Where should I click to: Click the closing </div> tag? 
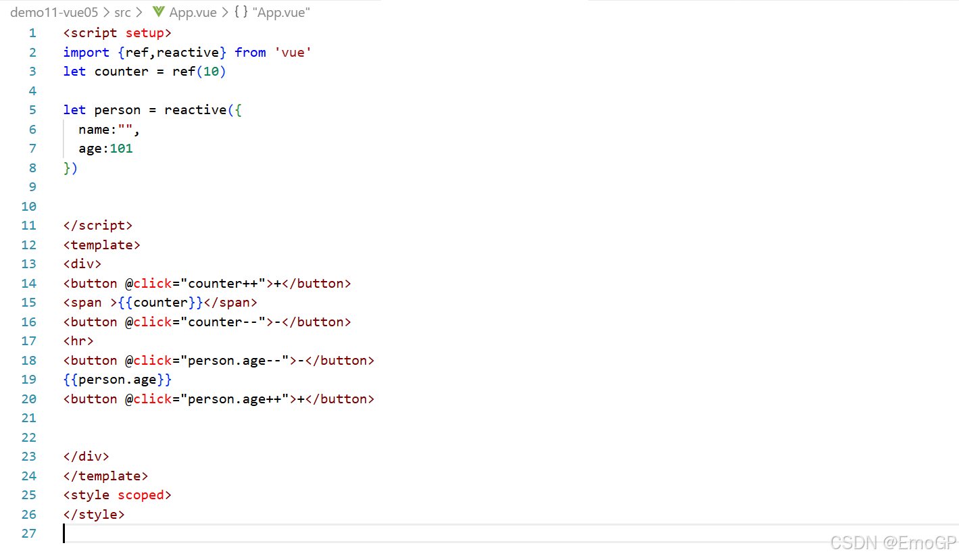87,457
